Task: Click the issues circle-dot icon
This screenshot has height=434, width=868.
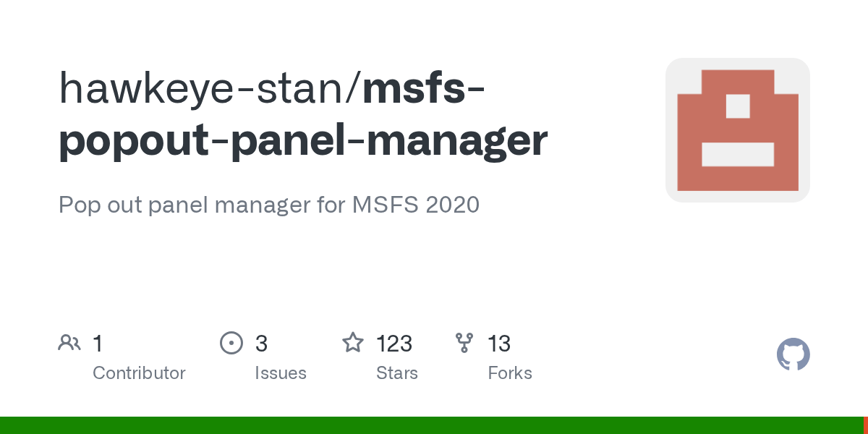Action: (231, 343)
